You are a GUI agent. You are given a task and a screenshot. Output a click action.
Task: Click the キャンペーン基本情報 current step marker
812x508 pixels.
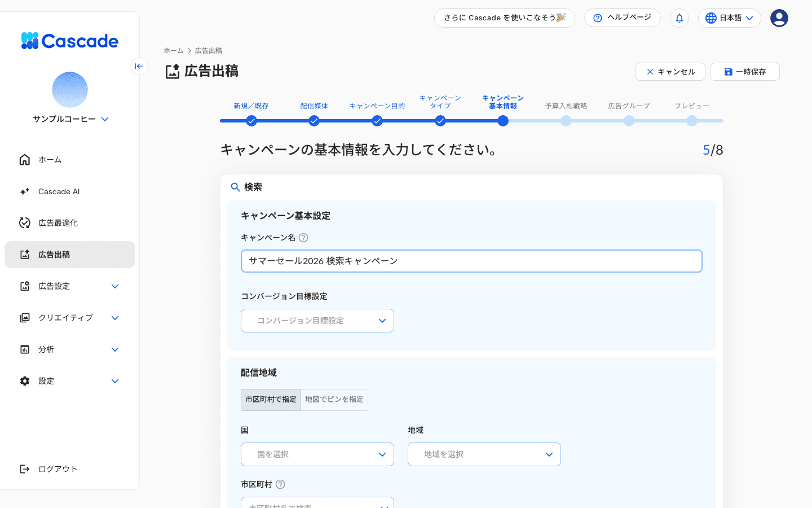(x=503, y=121)
